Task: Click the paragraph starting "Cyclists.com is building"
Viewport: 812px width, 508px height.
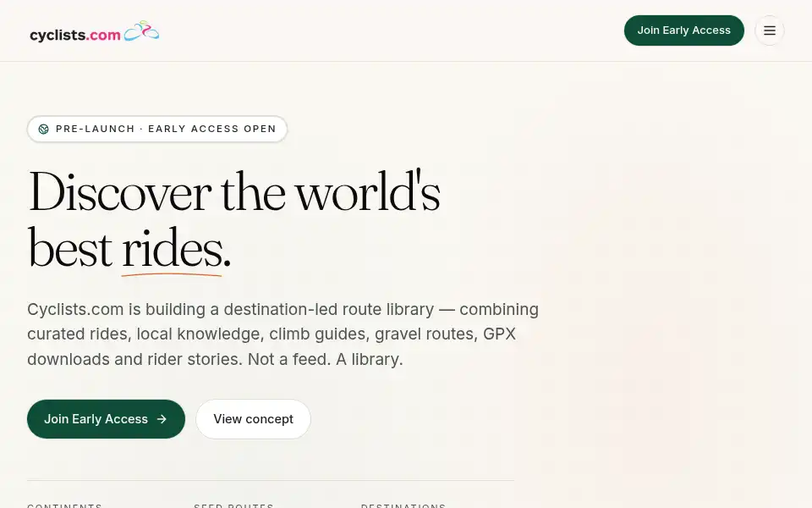Action: pos(283,334)
